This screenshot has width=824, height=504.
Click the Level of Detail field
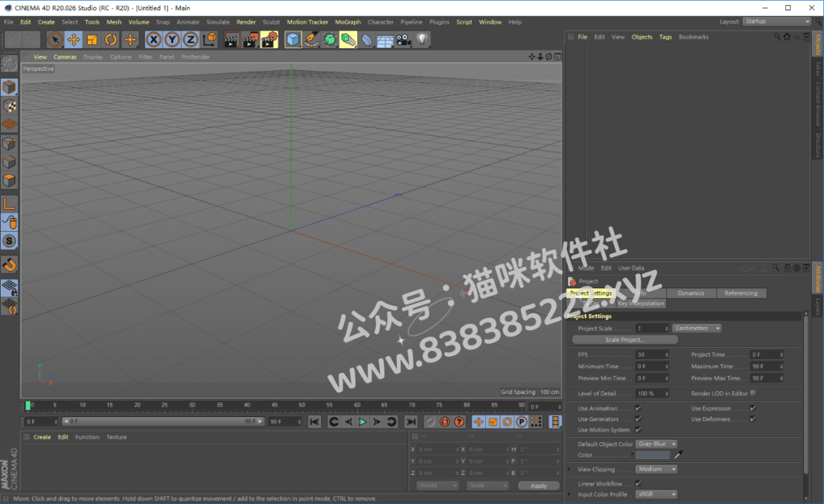(652, 393)
